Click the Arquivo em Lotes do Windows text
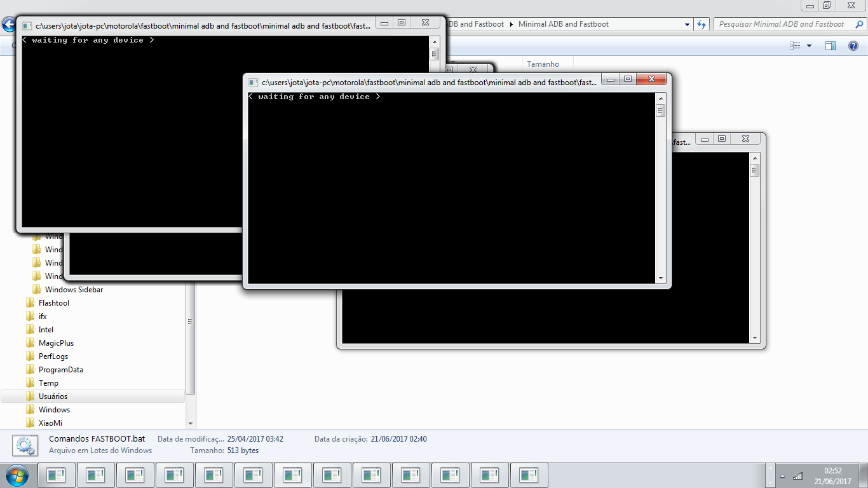The height and width of the screenshot is (488, 868). point(100,451)
